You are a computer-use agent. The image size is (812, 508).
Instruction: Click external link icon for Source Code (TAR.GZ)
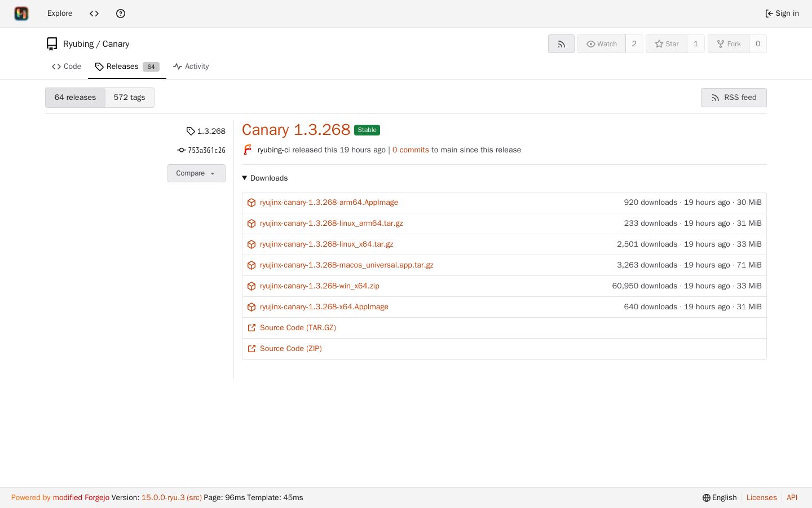click(x=251, y=328)
